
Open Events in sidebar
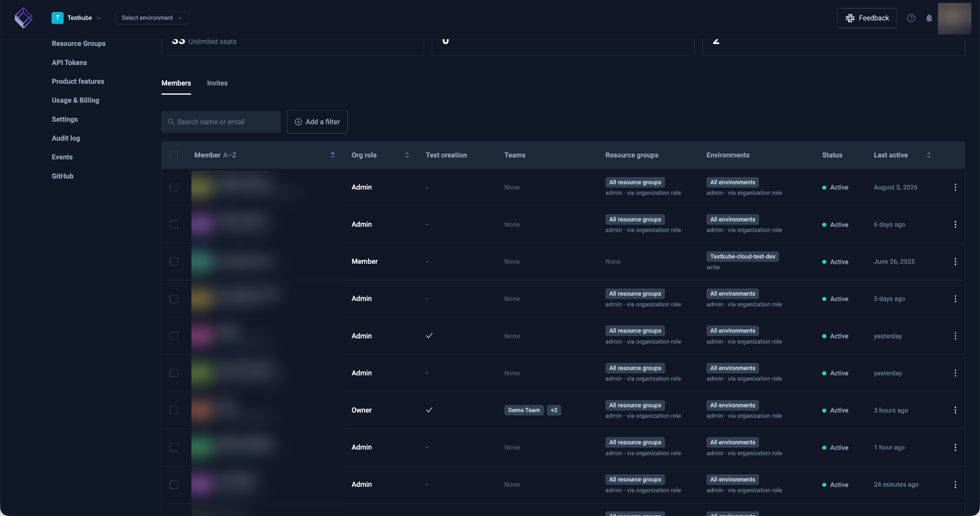click(x=62, y=157)
